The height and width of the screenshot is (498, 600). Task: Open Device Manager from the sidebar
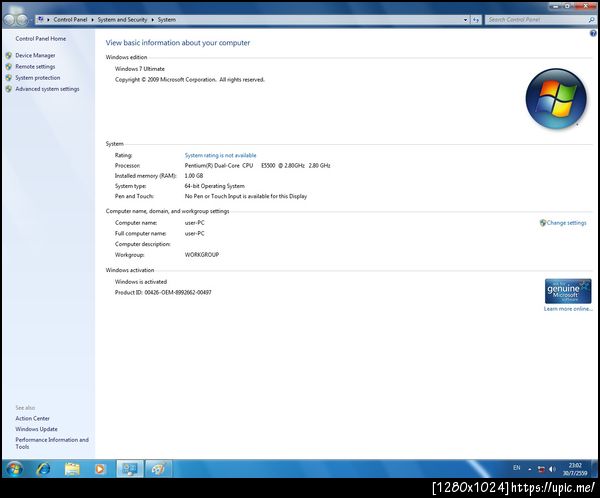point(35,56)
